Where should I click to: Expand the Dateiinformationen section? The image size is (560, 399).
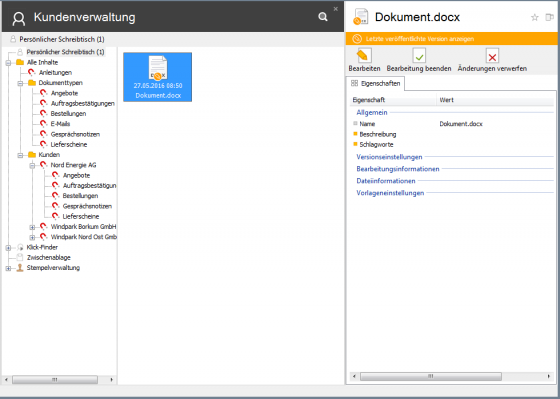386,181
